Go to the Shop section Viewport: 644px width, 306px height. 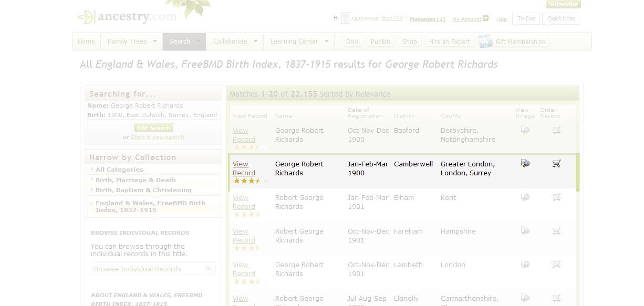(410, 42)
